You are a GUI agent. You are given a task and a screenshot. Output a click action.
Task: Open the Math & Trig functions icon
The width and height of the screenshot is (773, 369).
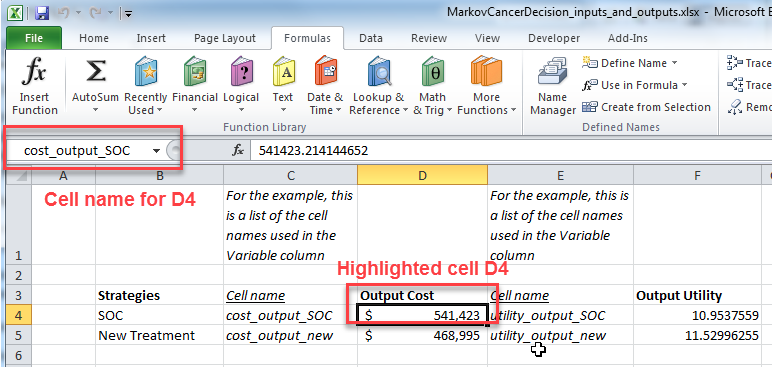pyautogui.click(x=432, y=72)
